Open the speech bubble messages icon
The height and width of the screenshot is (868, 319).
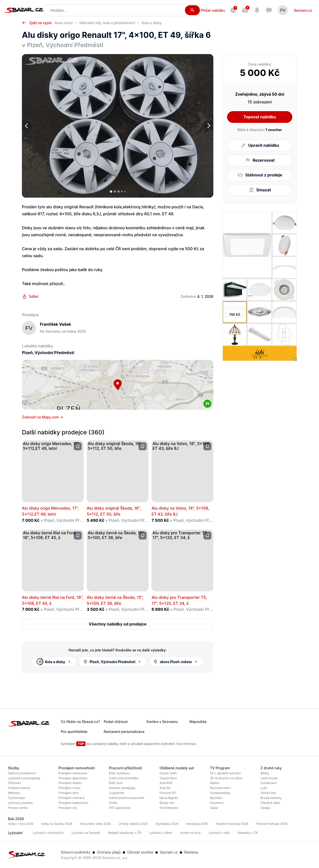[x=269, y=10]
